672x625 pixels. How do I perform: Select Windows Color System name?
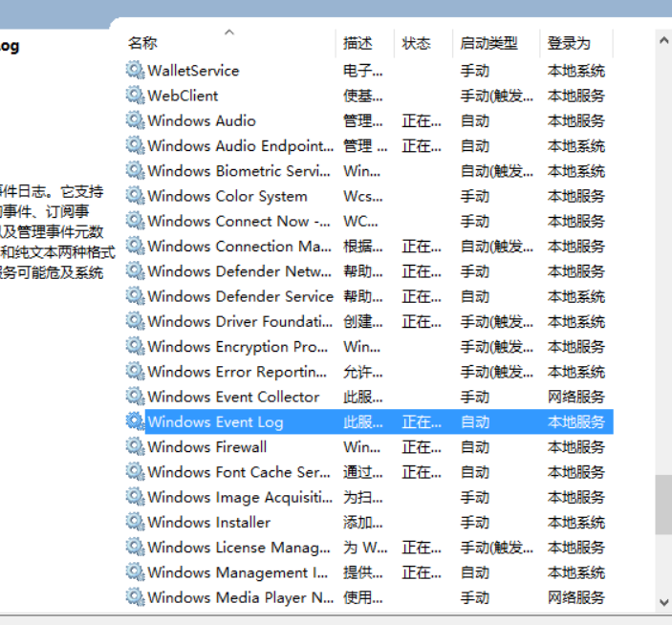[x=228, y=196]
